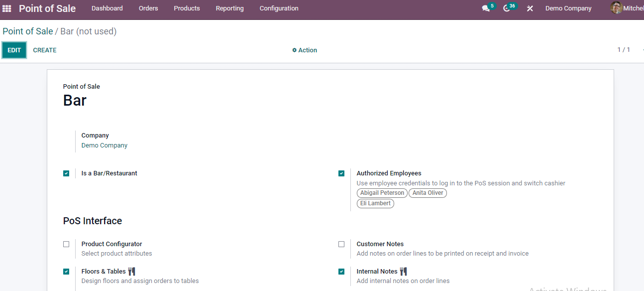Open the Reporting menu
This screenshot has height=291, width=644.
pyautogui.click(x=230, y=8)
